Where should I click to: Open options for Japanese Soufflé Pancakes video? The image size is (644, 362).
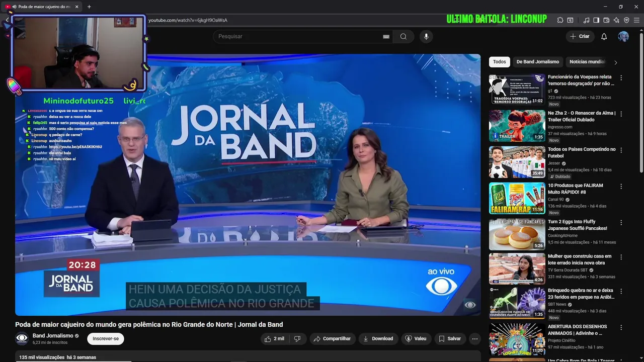pos(621,223)
